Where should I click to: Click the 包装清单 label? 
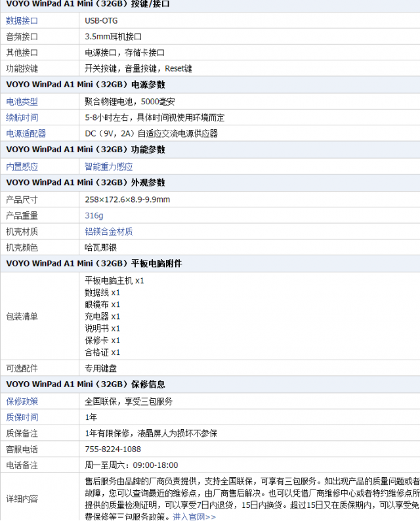coord(22,316)
